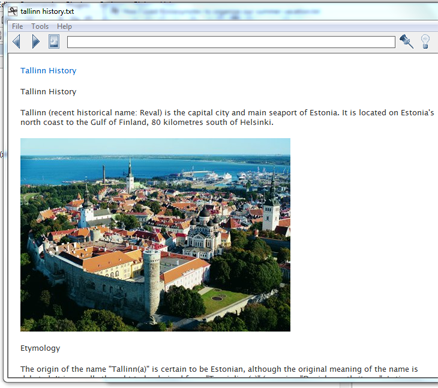
Task: Open the Tools menu
Action: click(40, 26)
